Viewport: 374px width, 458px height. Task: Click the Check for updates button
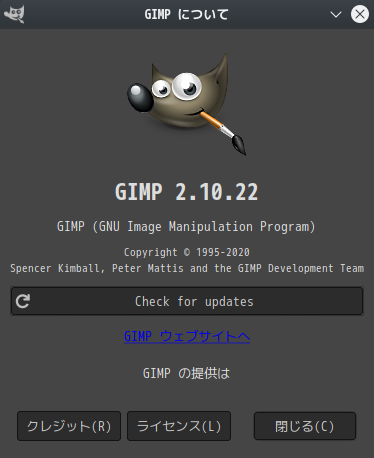(x=187, y=301)
